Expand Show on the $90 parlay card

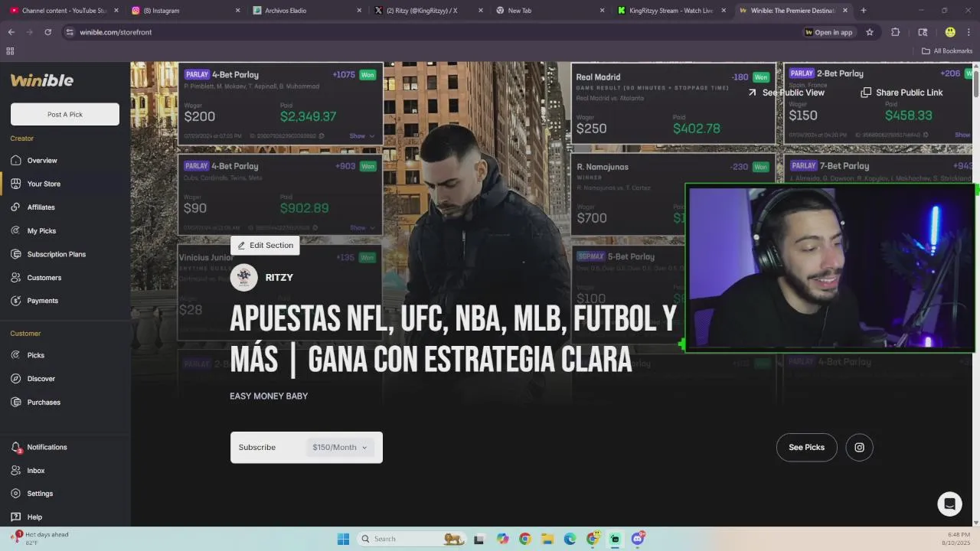(x=362, y=227)
